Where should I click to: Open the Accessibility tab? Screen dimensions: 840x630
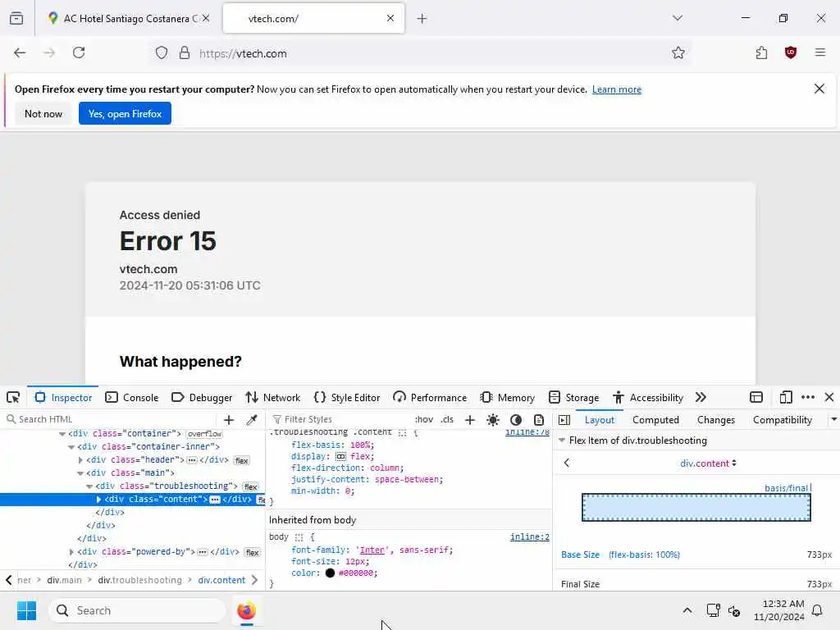click(648, 398)
